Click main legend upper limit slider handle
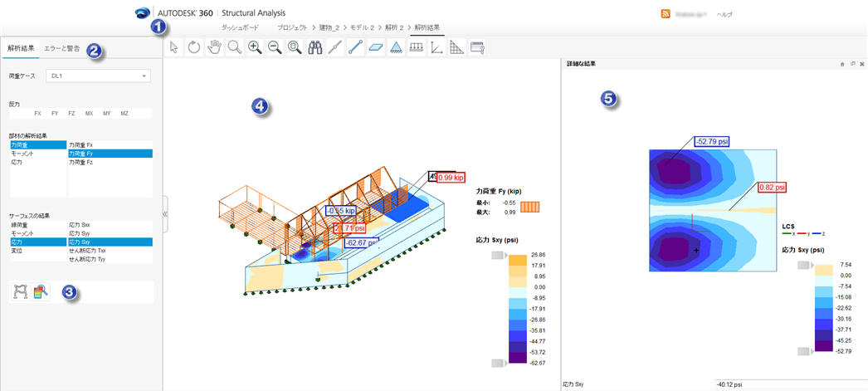The height and width of the screenshot is (391, 868). [x=498, y=255]
